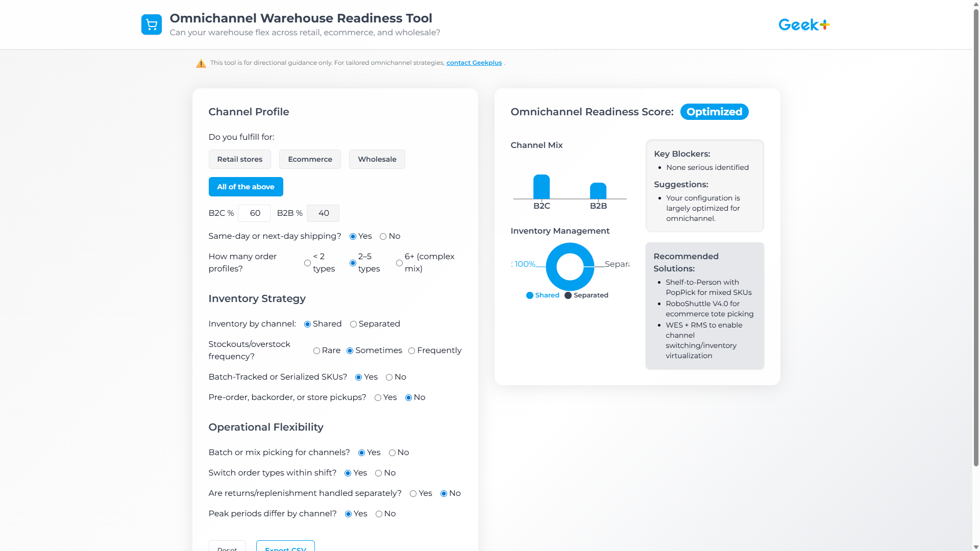Choose Yes for returns handled separately
The width and height of the screenshot is (980, 551).
(x=413, y=493)
